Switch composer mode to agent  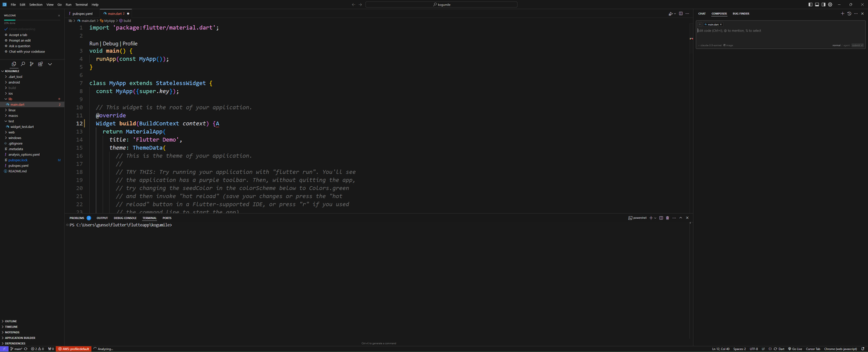(x=846, y=45)
